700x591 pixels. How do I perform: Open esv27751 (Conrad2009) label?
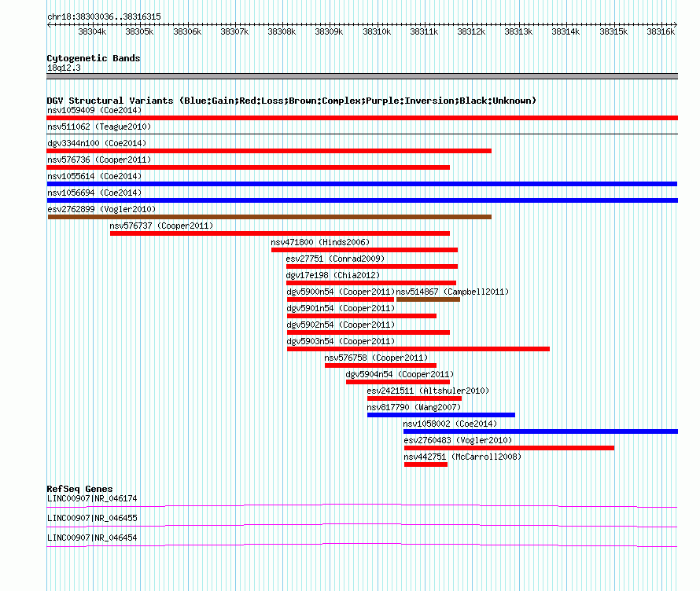(335, 259)
